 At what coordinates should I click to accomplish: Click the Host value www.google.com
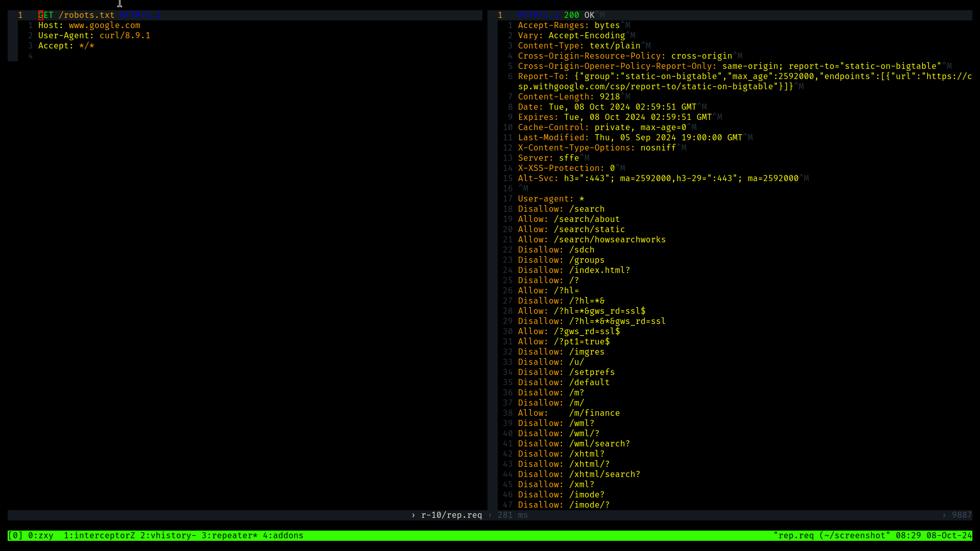click(104, 26)
